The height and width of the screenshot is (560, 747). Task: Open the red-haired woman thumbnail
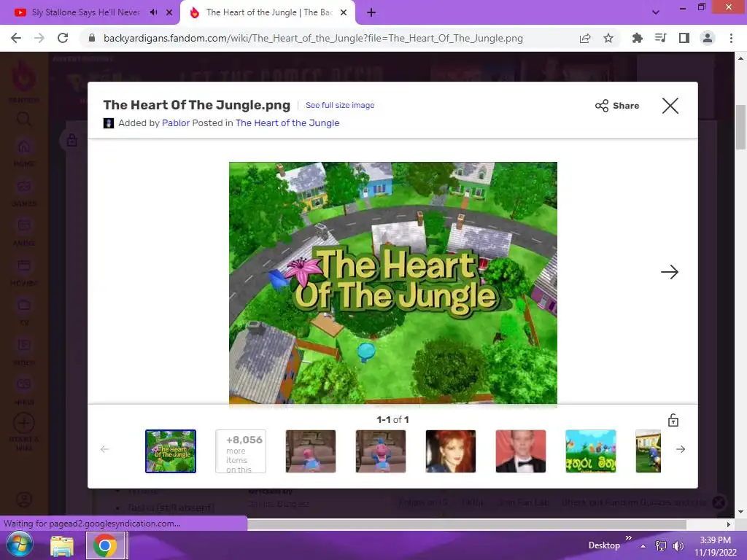451,451
